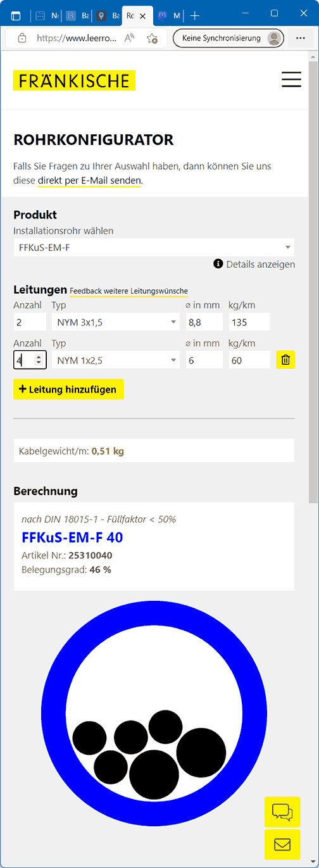Delete the NYM 1x2,5 cable row
The width and height of the screenshot is (319, 868).
[x=285, y=360]
